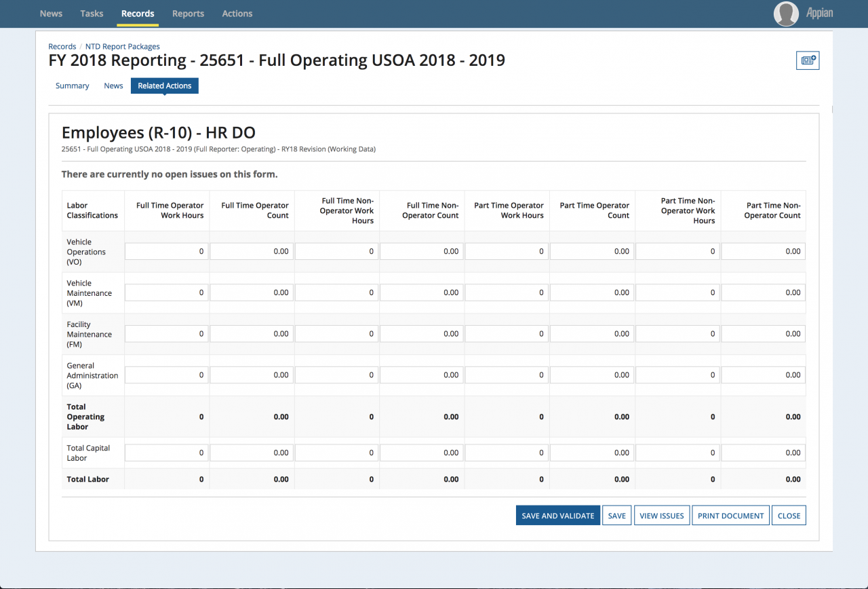Image resolution: width=868 pixels, height=589 pixels.
Task: Edit Facility Maintenance Full Time Operator Work Hours
Action: coord(167,334)
